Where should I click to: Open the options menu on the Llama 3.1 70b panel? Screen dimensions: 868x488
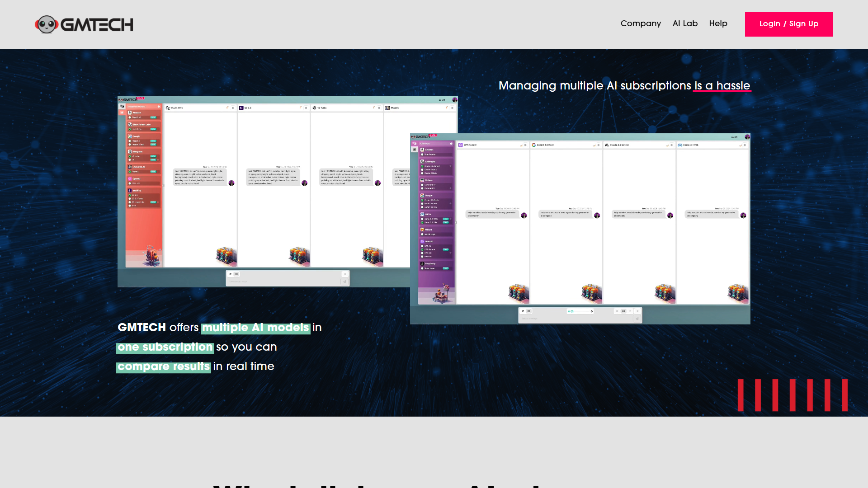coord(744,145)
